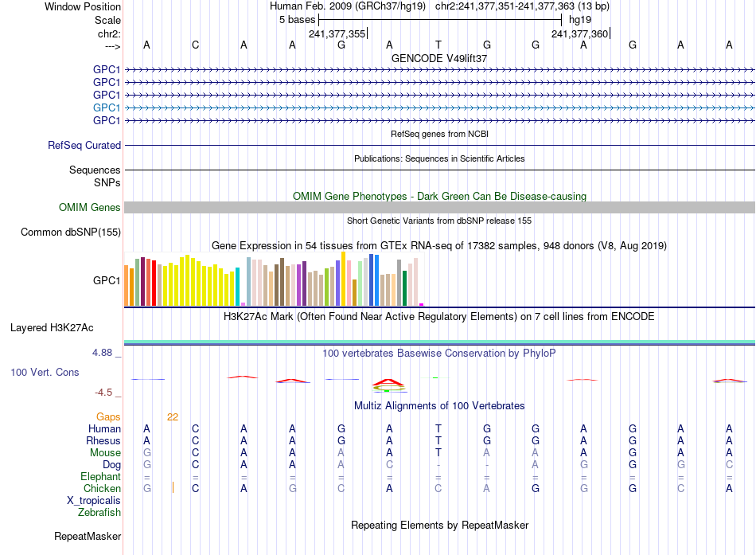Click the orange 22 gap count

[173, 417]
